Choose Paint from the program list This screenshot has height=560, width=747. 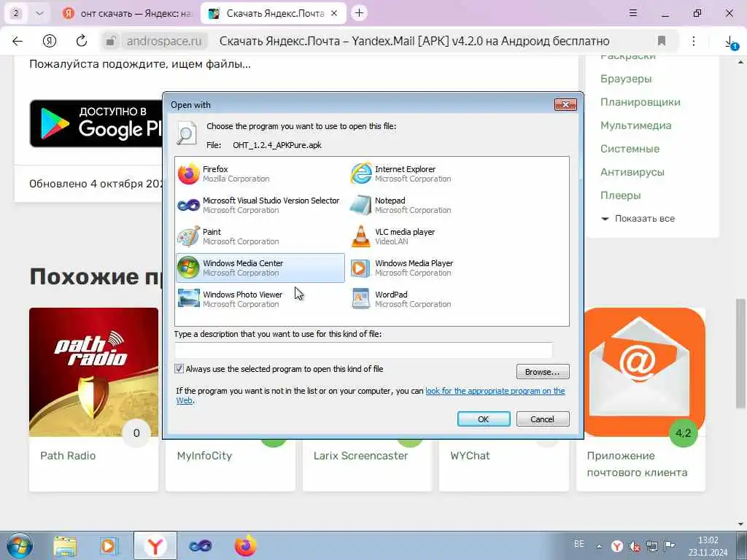260,237
